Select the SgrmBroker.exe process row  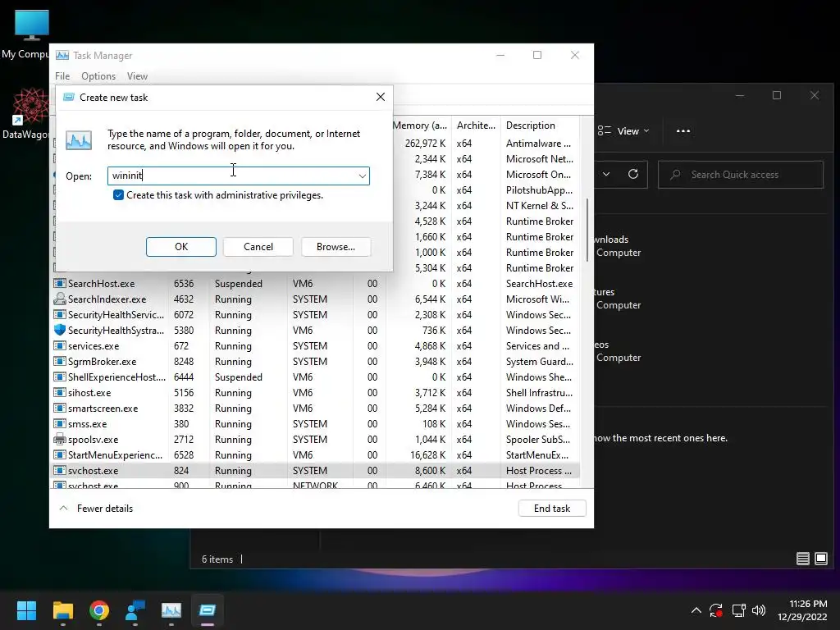[x=316, y=361]
